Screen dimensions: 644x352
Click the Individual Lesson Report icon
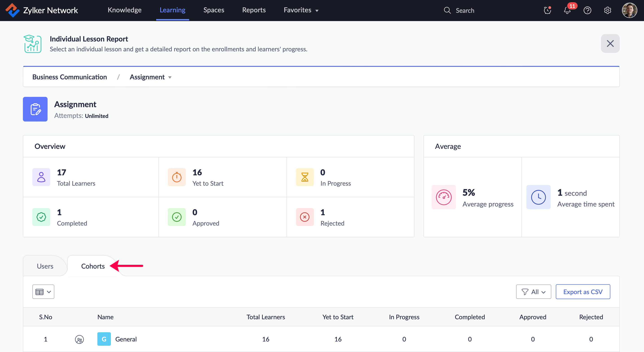(33, 44)
